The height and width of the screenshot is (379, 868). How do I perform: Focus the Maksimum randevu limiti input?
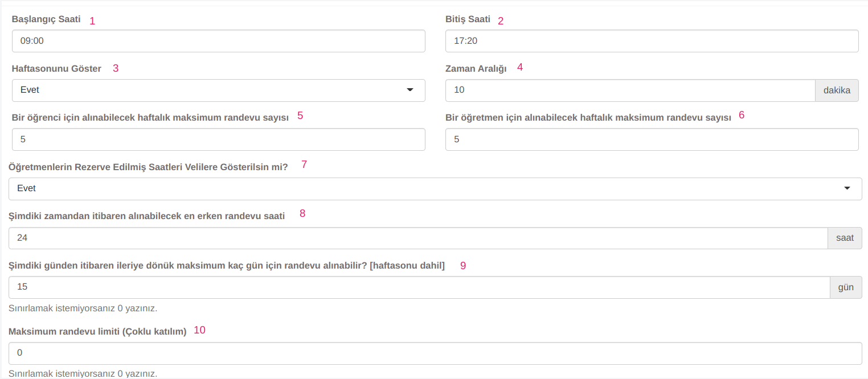click(x=435, y=353)
